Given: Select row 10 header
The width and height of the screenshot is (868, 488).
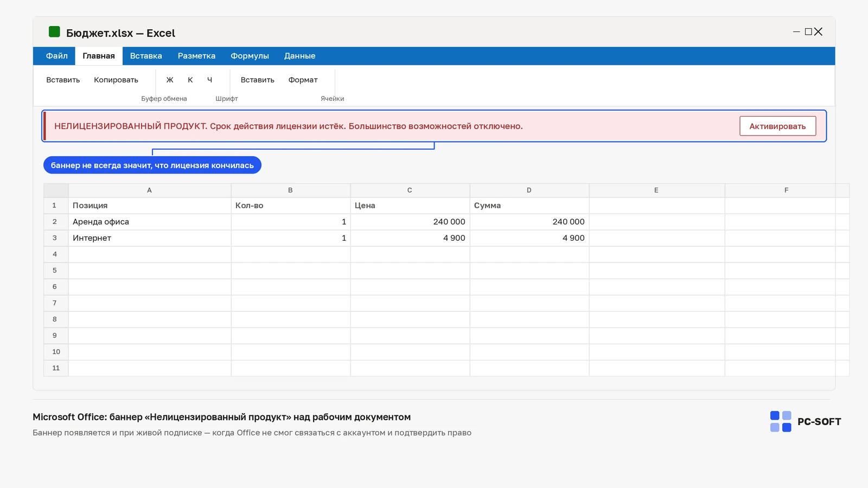Looking at the screenshot, I should pyautogui.click(x=56, y=352).
